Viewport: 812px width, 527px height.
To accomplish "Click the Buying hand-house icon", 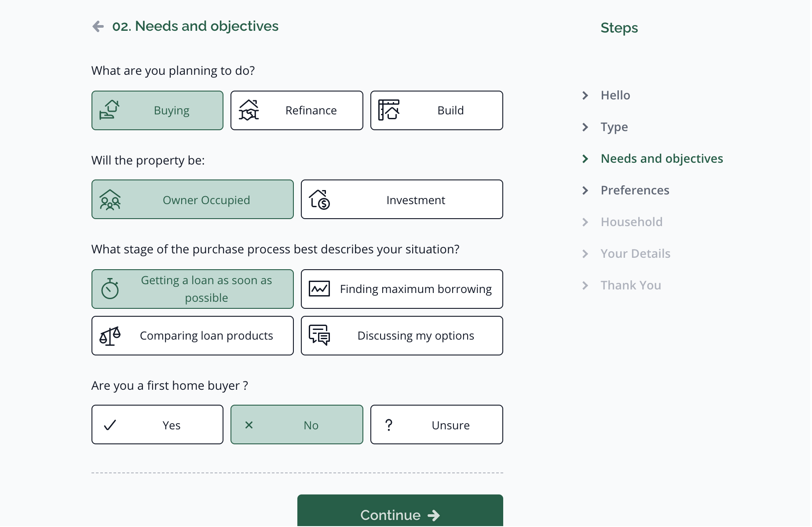I will click(110, 110).
